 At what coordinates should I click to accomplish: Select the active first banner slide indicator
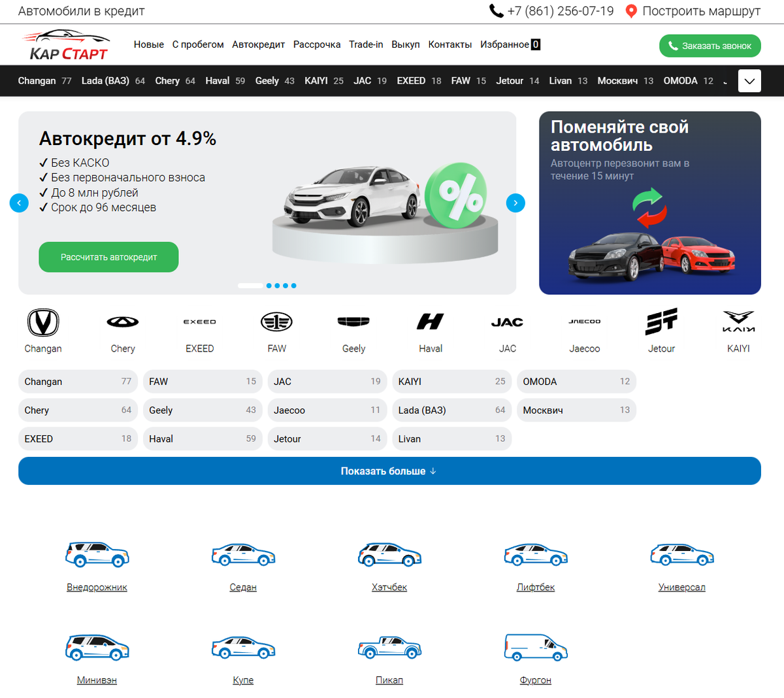(250, 286)
